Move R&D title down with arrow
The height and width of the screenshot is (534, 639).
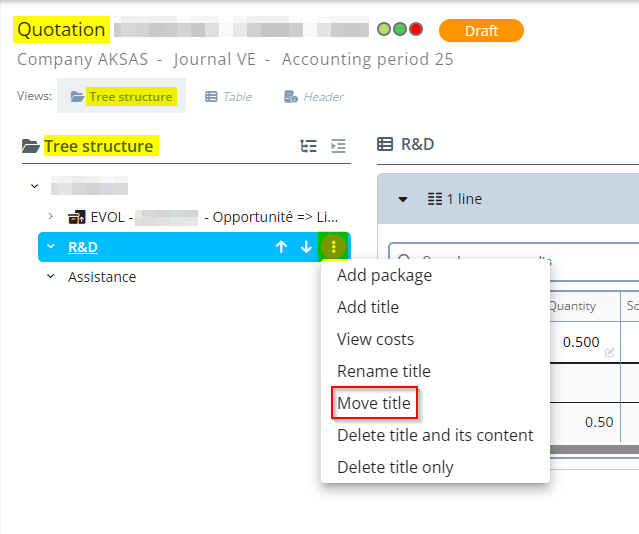pyautogui.click(x=306, y=247)
